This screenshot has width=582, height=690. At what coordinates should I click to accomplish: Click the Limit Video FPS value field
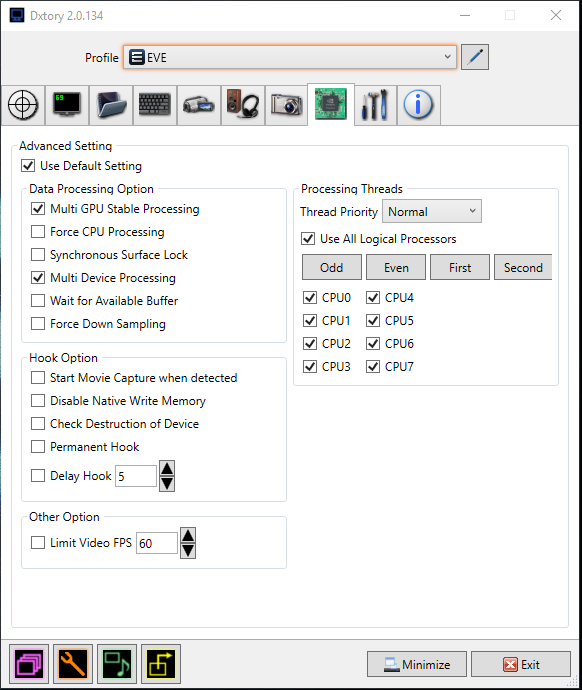(x=157, y=543)
